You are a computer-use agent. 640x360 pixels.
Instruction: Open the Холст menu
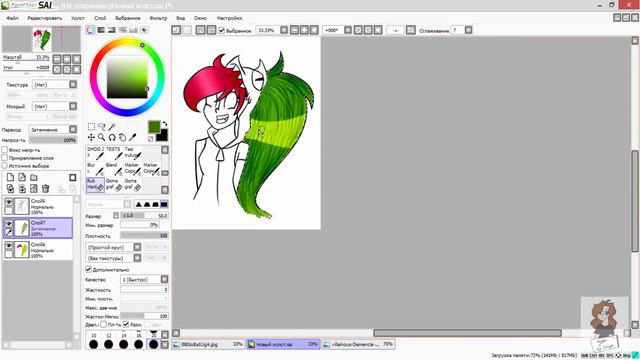coord(78,18)
